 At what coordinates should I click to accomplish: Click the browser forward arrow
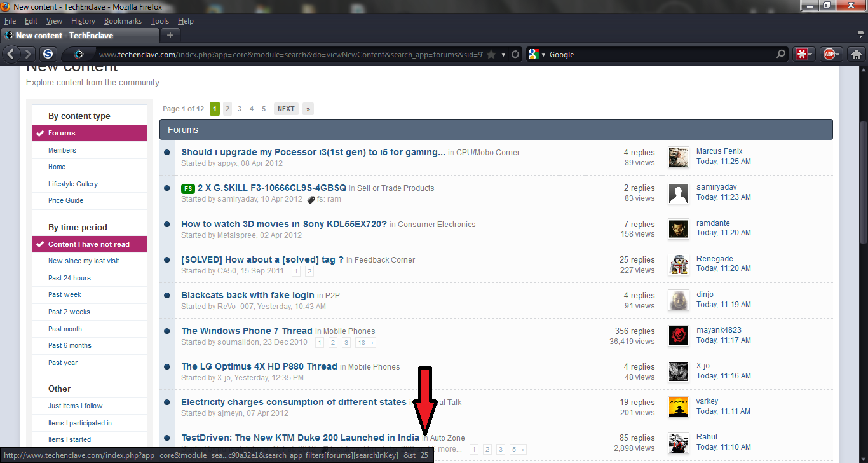click(x=27, y=54)
